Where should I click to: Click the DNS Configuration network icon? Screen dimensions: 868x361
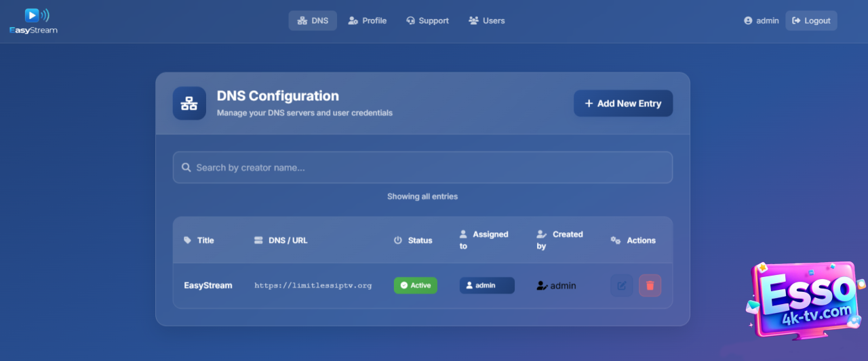click(189, 104)
